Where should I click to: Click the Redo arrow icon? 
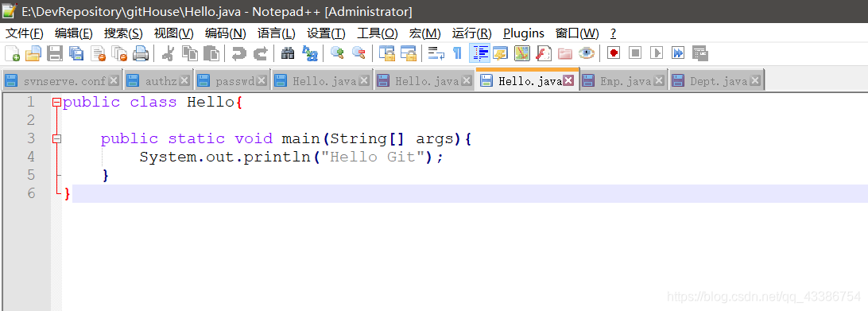(260, 53)
